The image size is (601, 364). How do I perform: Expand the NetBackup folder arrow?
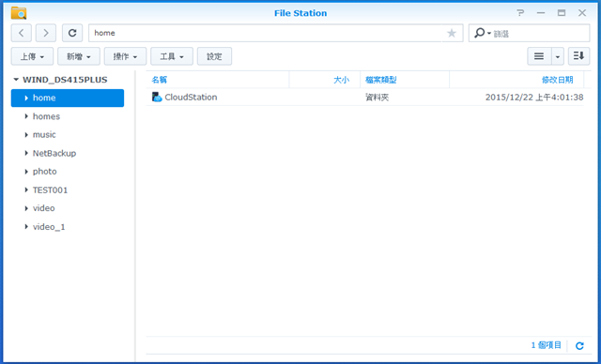coord(26,153)
